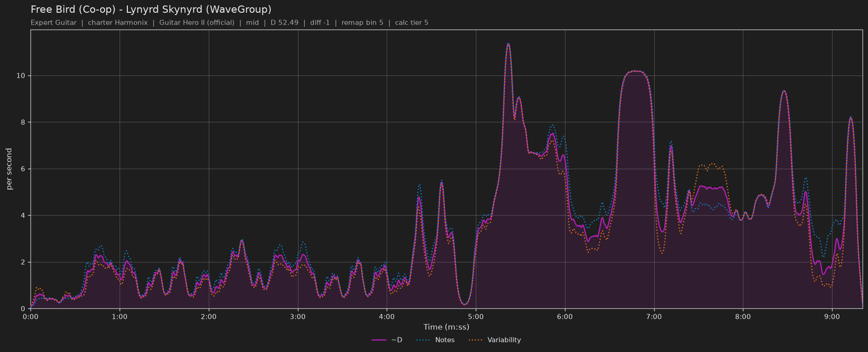Click the 'mid' subtitle text
The width and height of the screenshot is (868, 352).
pyautogui.click(x=252, y=23)
